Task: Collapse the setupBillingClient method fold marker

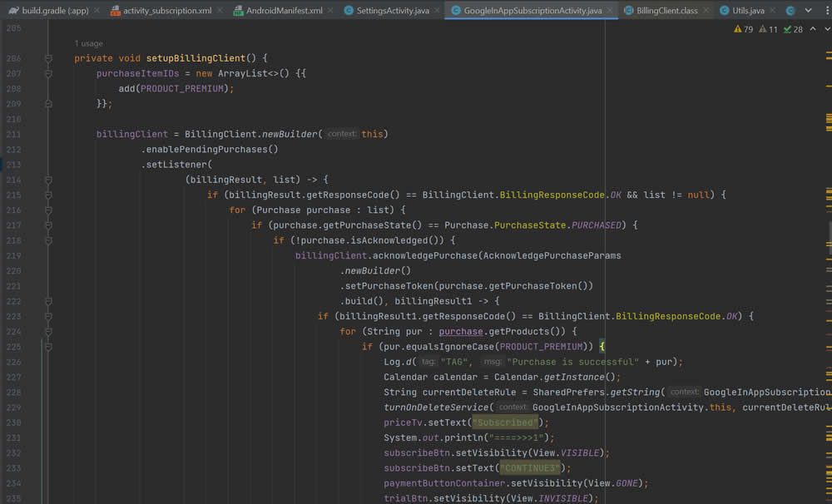Action: [48, 59]
